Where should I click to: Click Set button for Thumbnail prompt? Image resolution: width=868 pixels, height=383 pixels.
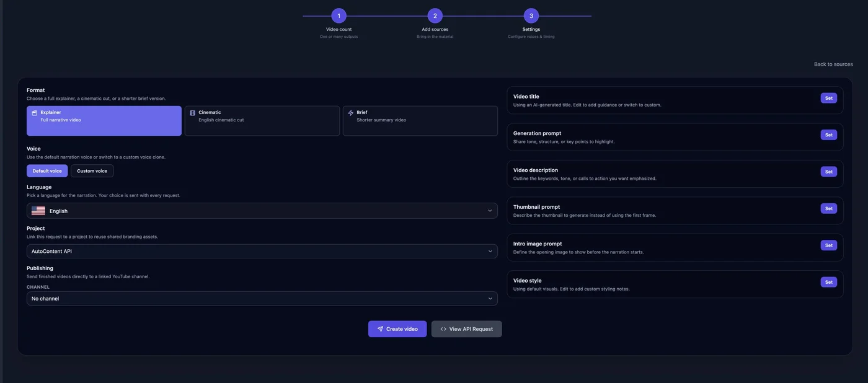point(828,208)
